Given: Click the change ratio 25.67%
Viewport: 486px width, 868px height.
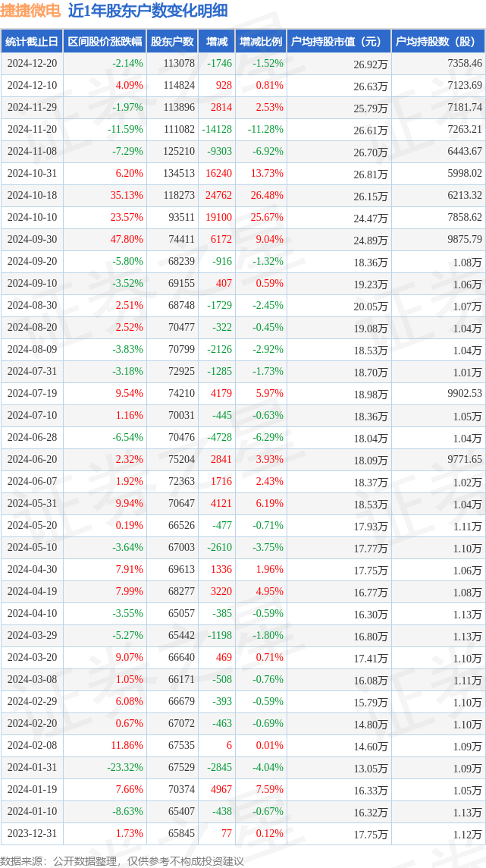Looking at the screenshot, I should coord(267,218).
